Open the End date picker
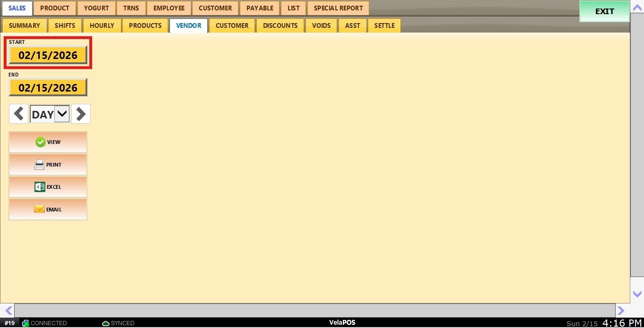 (x=48, y=88)
